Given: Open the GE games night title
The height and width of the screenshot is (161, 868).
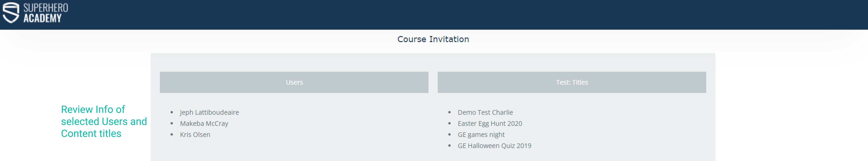Looking at the screenshot, I should point(481,135).
